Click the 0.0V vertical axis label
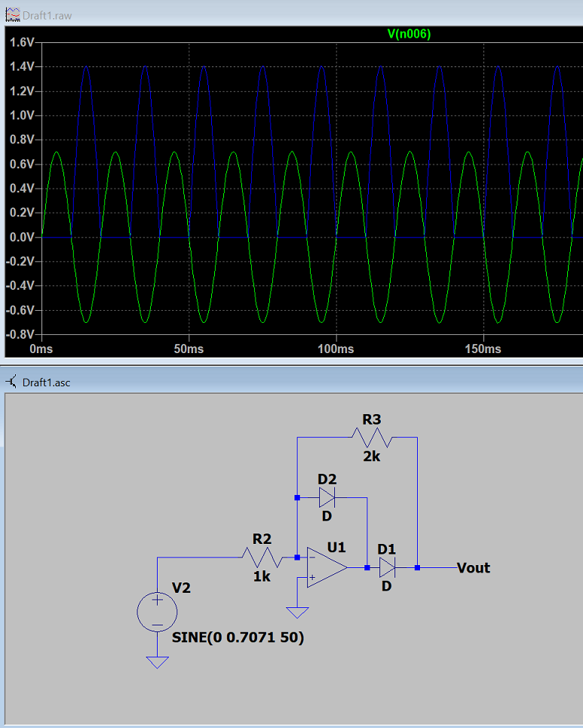This screenshot has width=583, height=728. (x=22, y=237)
